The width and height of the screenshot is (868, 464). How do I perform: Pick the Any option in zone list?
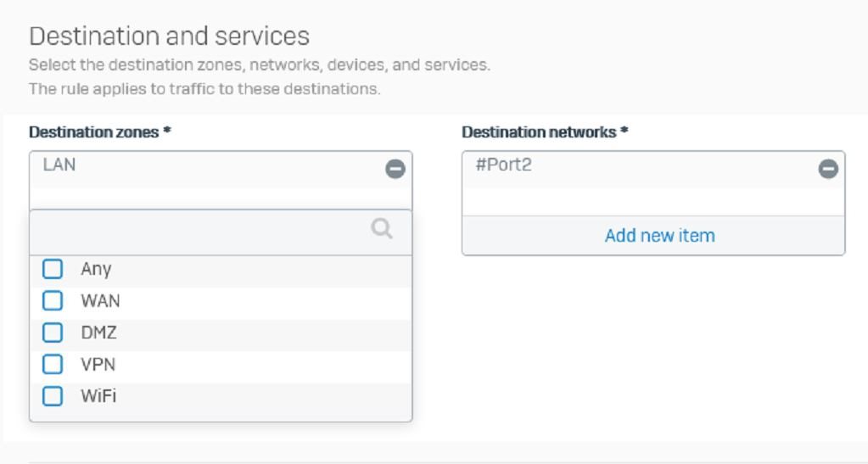(x=96, y=269)
